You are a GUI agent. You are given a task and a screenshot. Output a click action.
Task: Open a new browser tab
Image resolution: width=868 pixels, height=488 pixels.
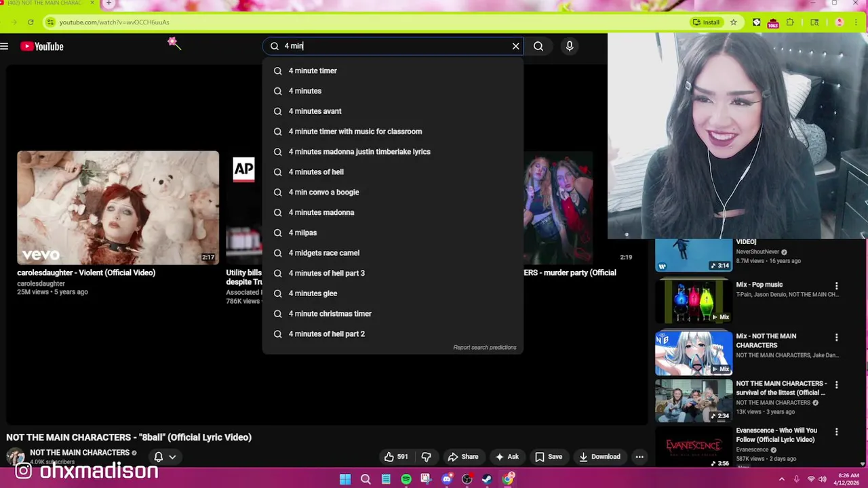pyautogui.click(x=108, y=3)
